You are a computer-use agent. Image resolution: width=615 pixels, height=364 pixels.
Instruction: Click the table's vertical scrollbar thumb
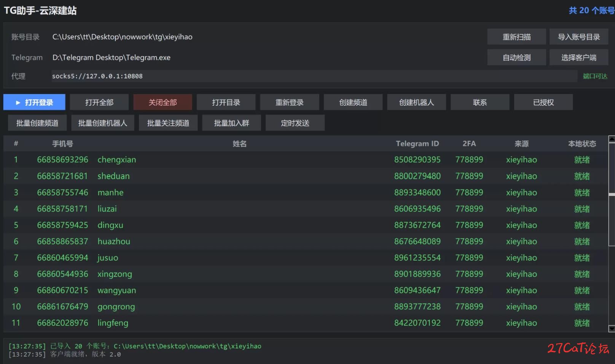tap(612, 194)
